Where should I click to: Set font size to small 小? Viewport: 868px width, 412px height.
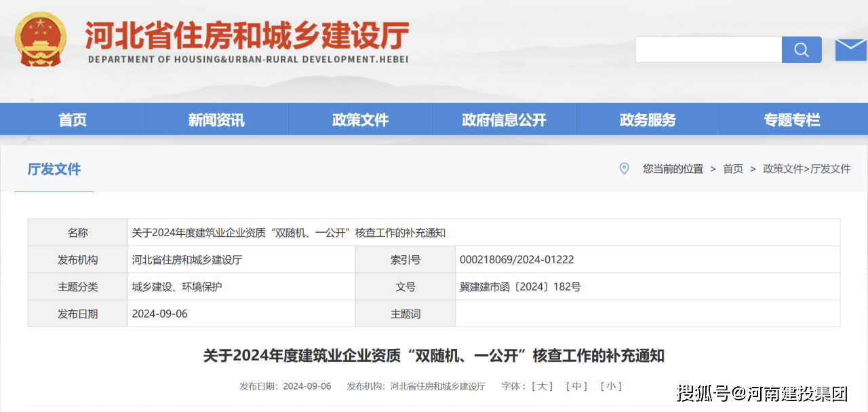610,386
